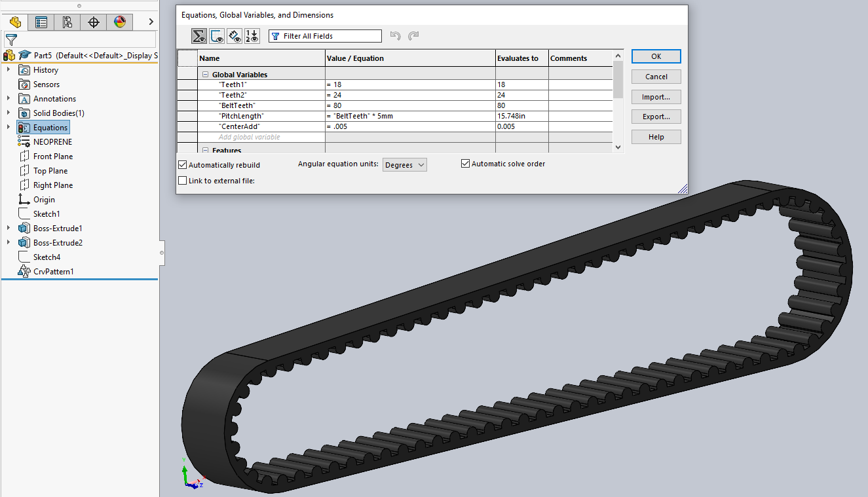Image resolution: width=868 pixels, height=497 pixels.
Task: Expand the Boss-Extrude1 feature
Action: pos(9,229)
